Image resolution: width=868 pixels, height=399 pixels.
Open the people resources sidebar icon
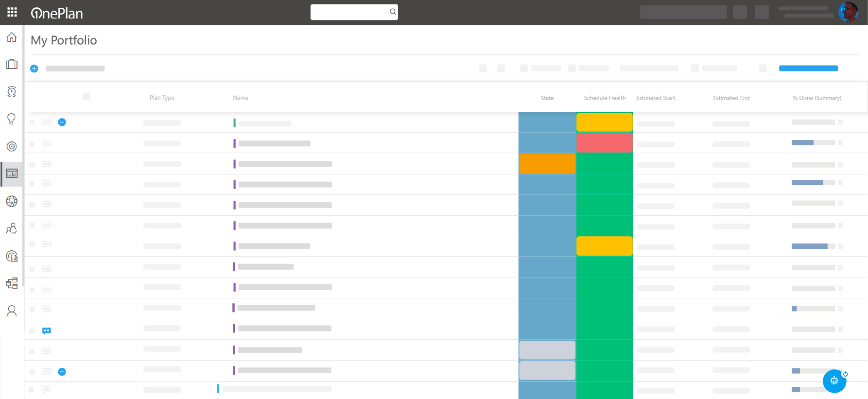(x=12, y=228)
